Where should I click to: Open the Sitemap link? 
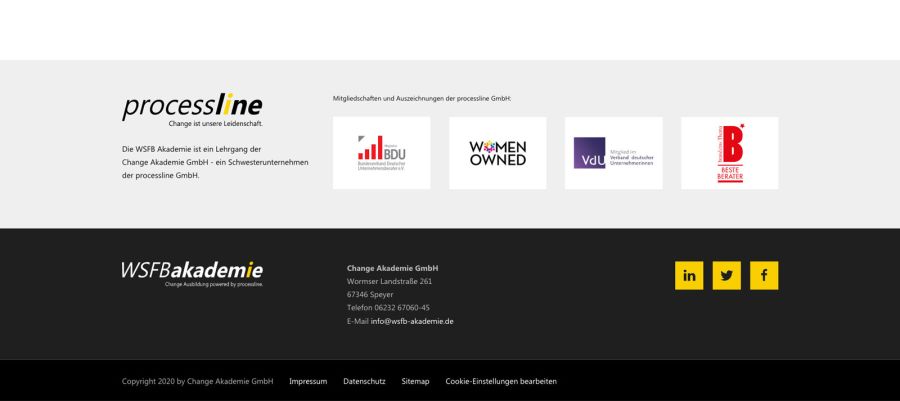[x=416, y=381]
